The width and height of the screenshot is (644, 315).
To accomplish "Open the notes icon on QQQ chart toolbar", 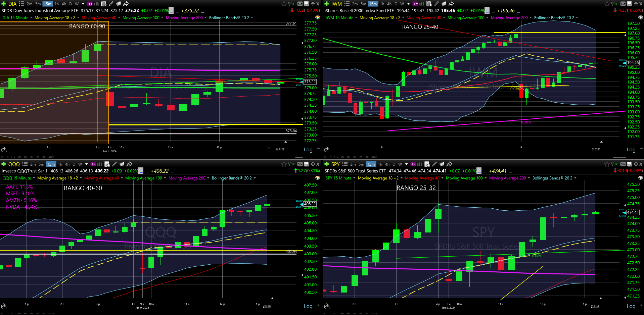I will click(x=122, y=164).
